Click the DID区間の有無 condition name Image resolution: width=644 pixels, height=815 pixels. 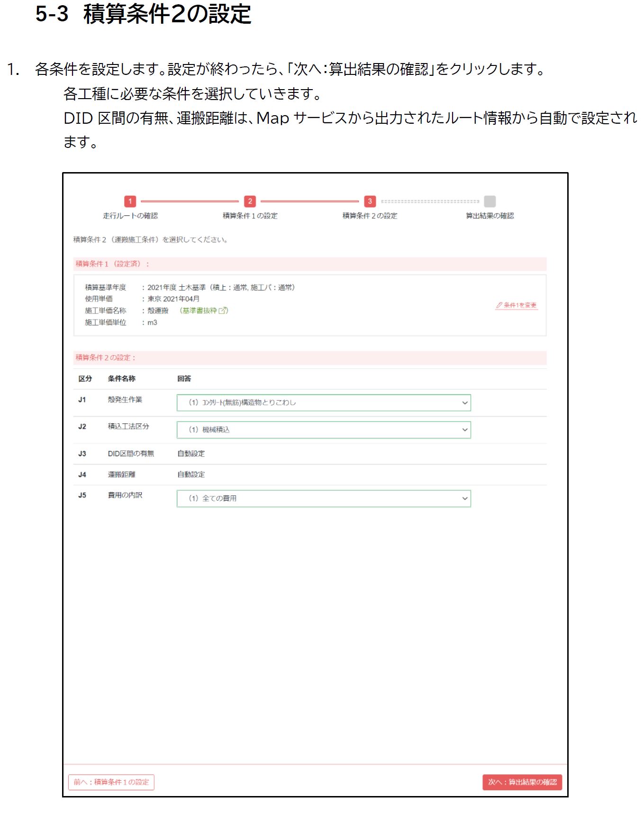(x=131, y=454)
